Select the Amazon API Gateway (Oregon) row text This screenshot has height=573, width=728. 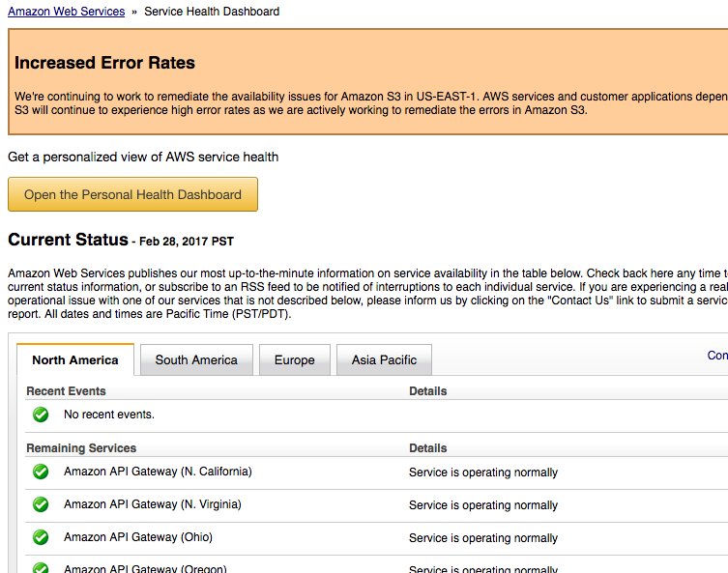pyautogui.click(x=145, y=568)
